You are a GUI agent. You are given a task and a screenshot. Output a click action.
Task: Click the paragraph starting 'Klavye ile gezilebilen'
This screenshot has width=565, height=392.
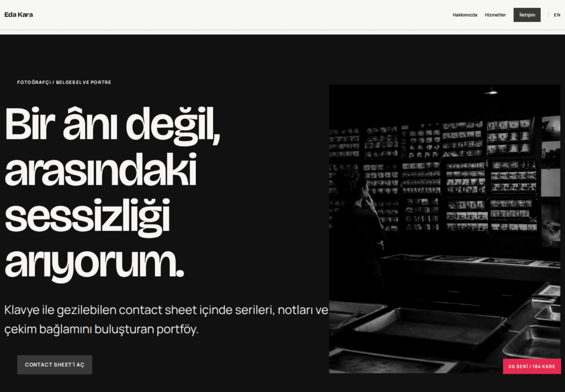(x=166, y=319)
